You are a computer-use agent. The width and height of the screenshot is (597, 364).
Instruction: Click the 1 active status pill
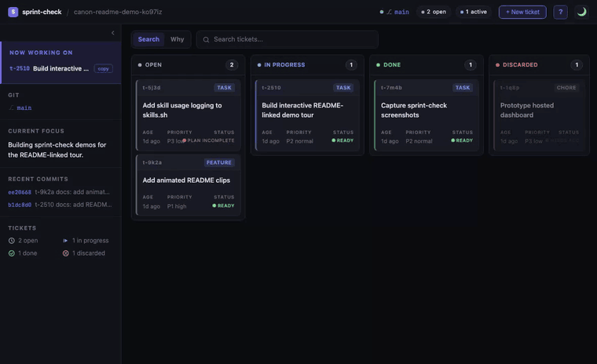click(x=473, y=12)
